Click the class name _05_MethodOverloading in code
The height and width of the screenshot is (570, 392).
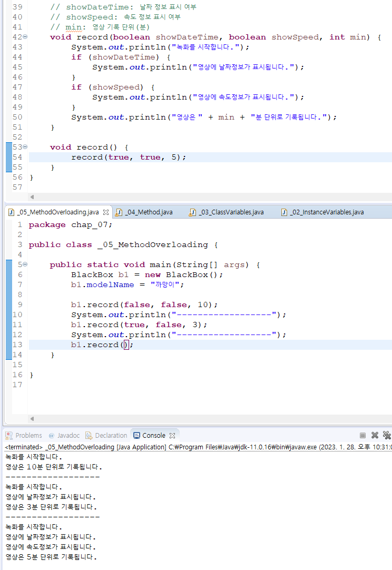[x=152, y=244]
